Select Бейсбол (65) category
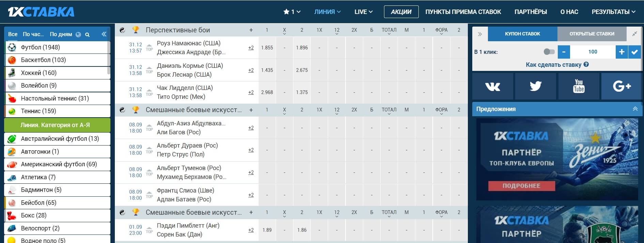The width and height of the screenshot is (644, 243). pyautogui.click(x=57, y=203)
